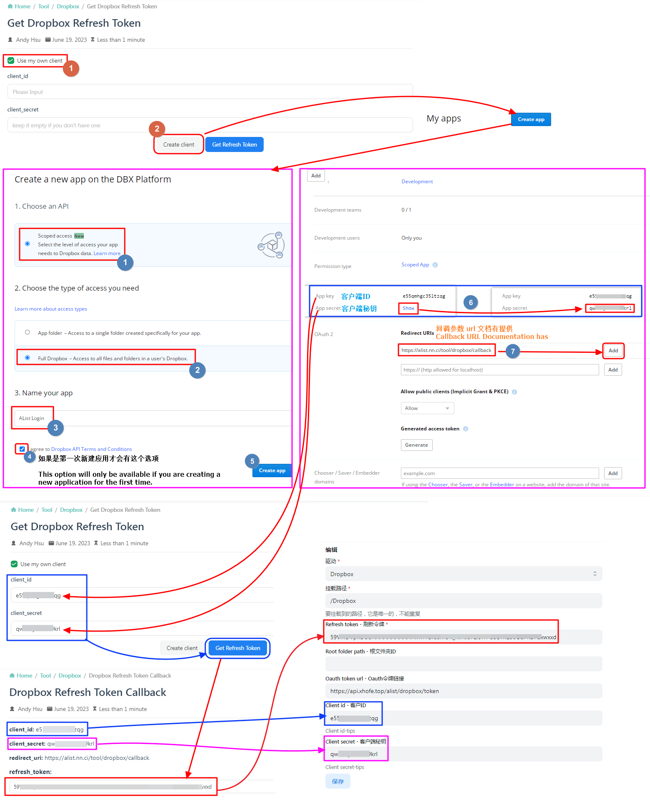The width and height of the screenshot is (650, 812).
Task: Open the Learn more link under Scoped access
Action: point(107,253)
